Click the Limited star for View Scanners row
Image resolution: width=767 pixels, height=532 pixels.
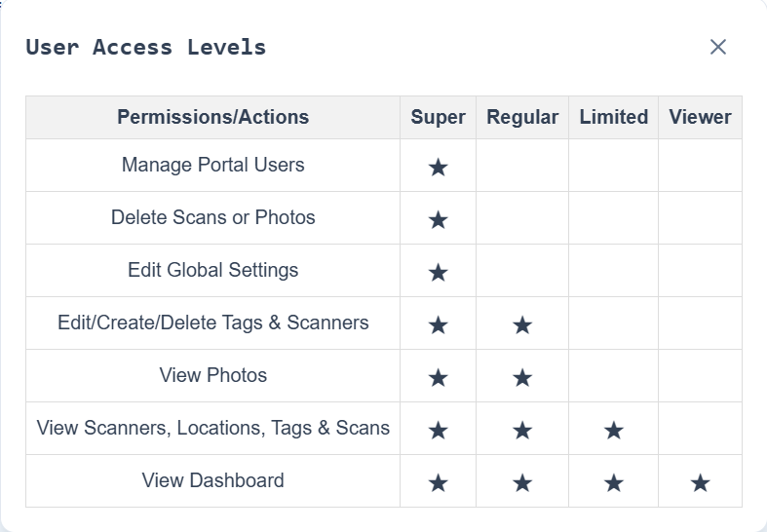pos(613,430)
